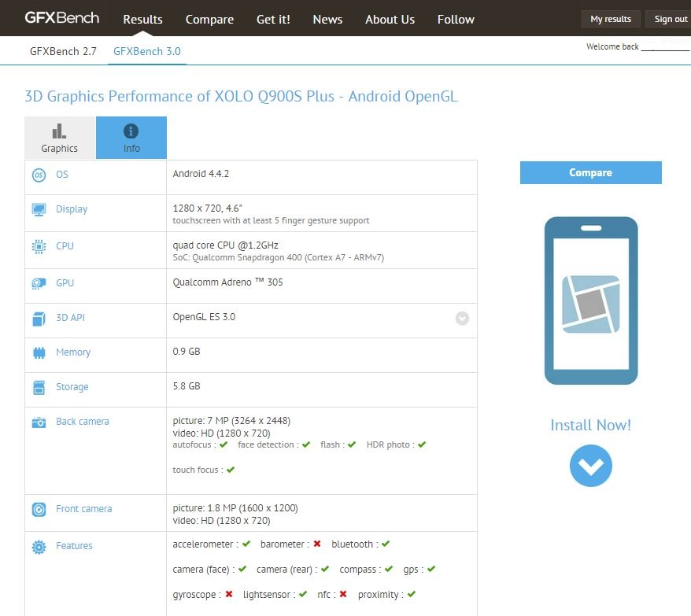Click the 5.8 GB storage value
The image size is (691, 616).
point(187,386)
